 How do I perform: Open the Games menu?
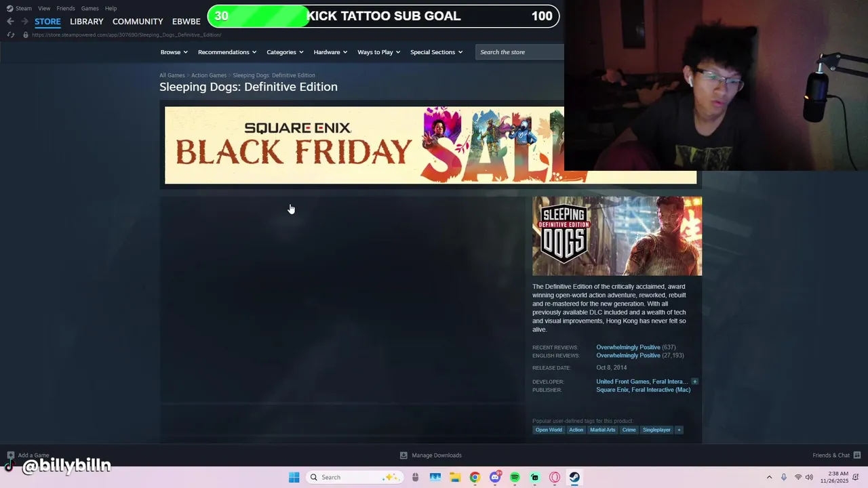point(90,8)
